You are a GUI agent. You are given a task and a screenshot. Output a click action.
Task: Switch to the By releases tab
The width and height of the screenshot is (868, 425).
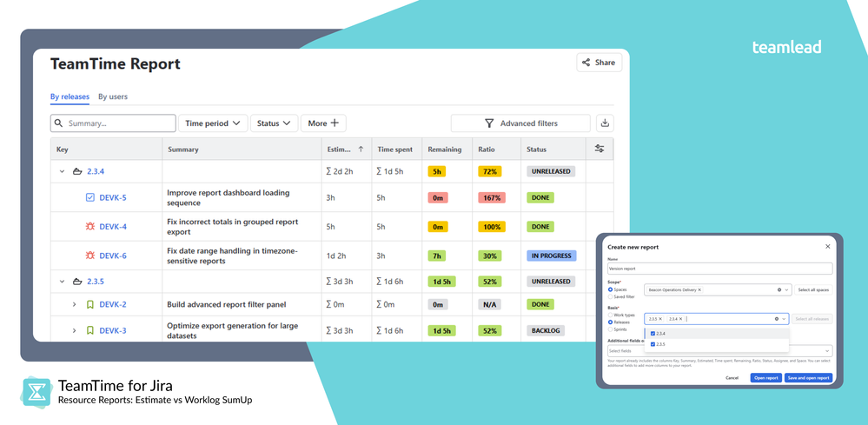pyautogui.click(x=70, y=96)
